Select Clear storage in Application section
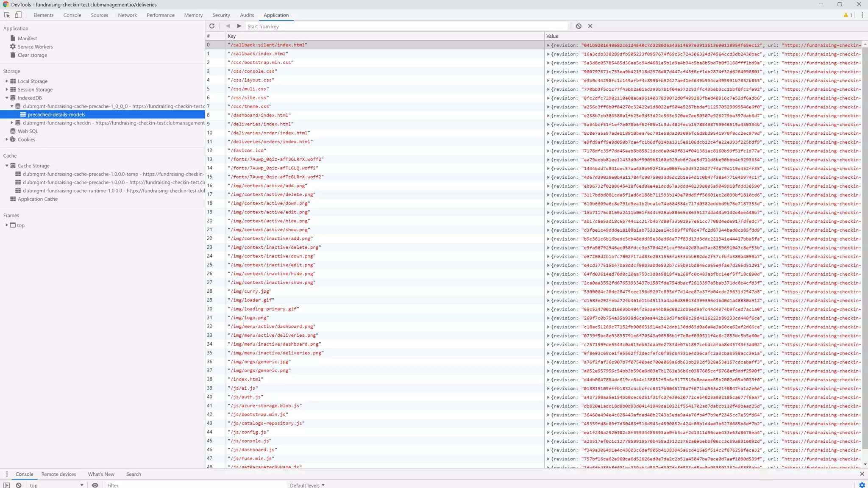Viewport: 868px width, 488px height. 32,55
